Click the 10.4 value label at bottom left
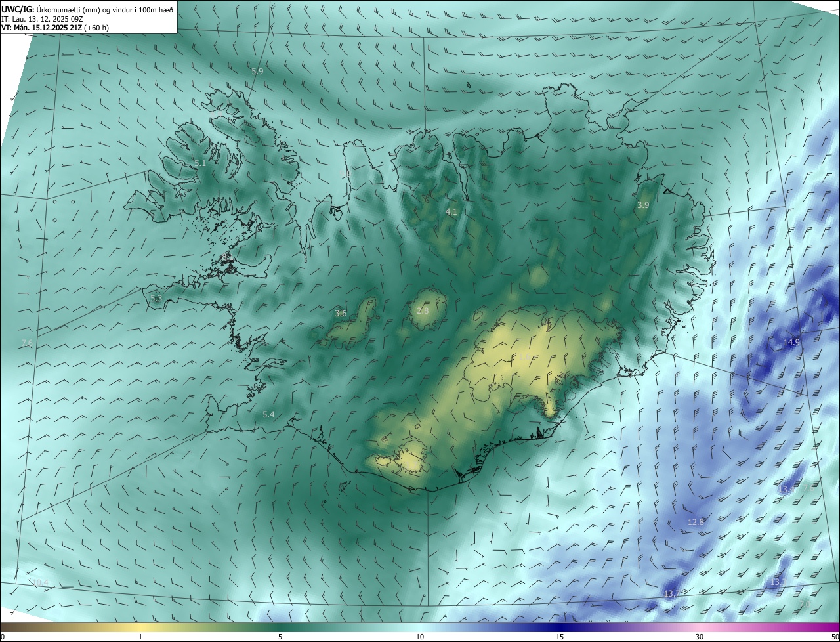Viewport: 840px width, 642px height. (x=40, y=582)
